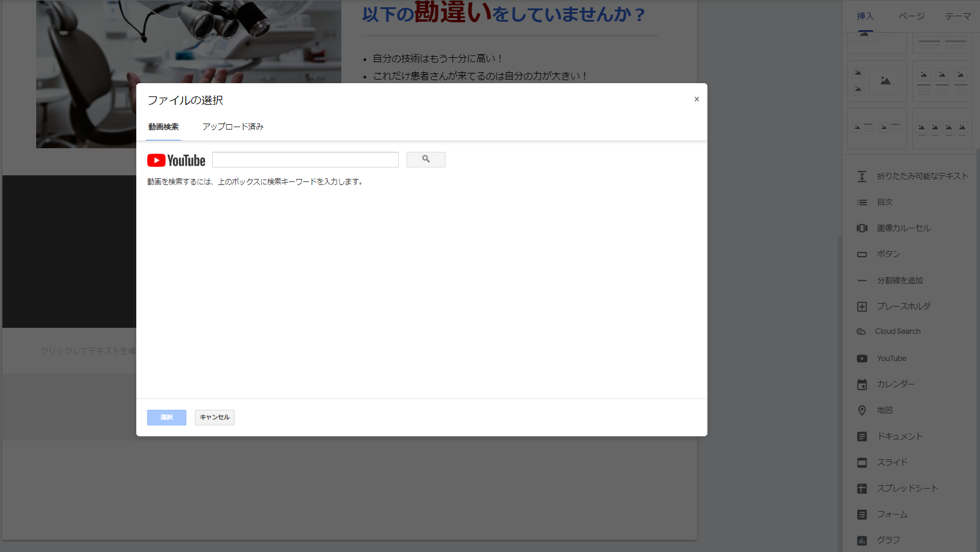The height and width of the screenshot is (552, 980).
Task: Click the 分割線を追加 dash icon
Action: (862, 280)
